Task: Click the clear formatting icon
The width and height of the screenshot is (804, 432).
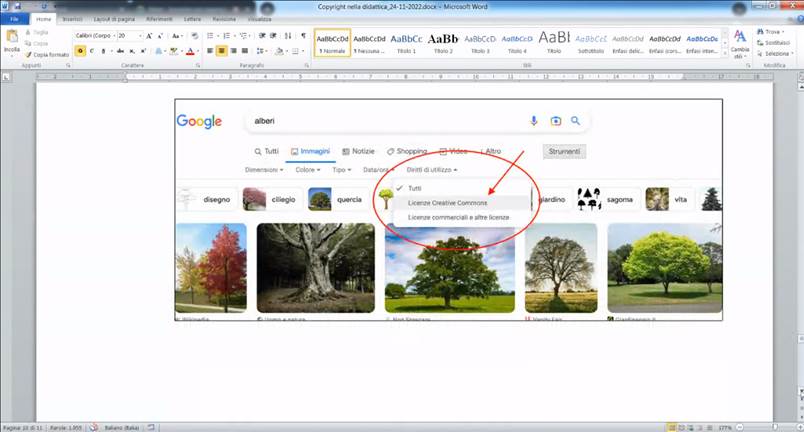Action: [194, 36]
